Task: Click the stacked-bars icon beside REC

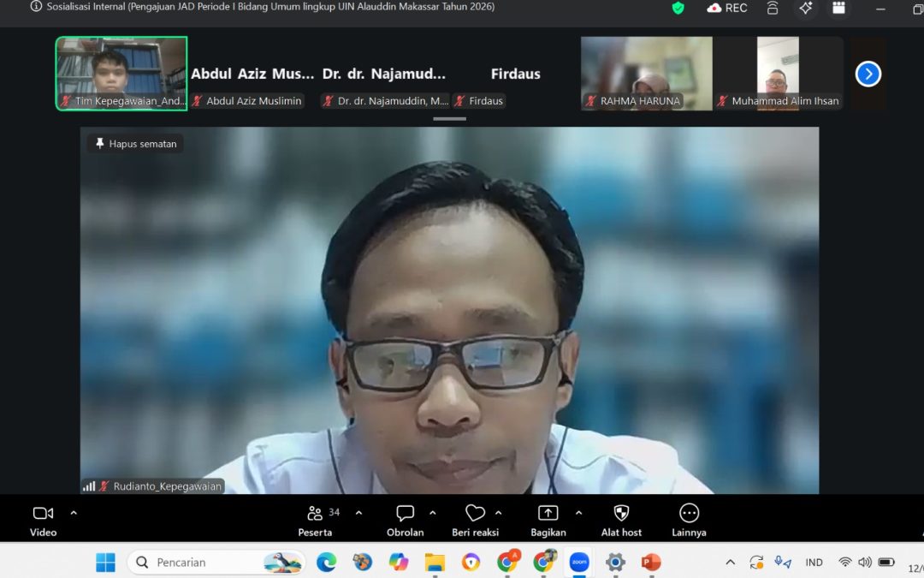Action: click(x=773, y=8)
